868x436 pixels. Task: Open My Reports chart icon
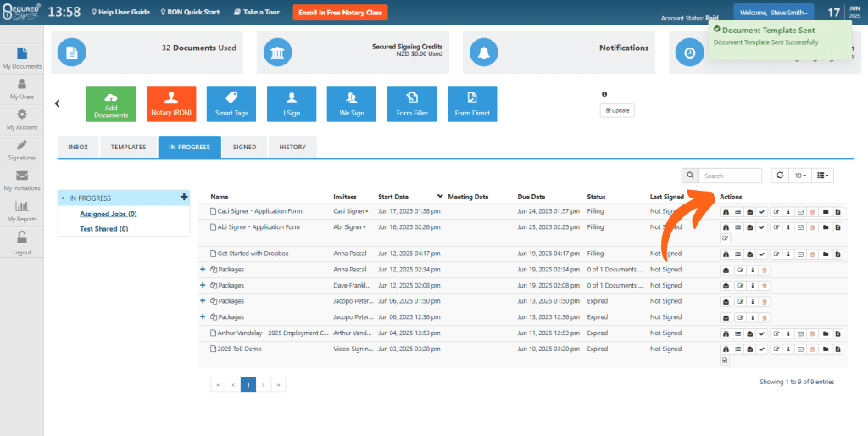[21, 206]
